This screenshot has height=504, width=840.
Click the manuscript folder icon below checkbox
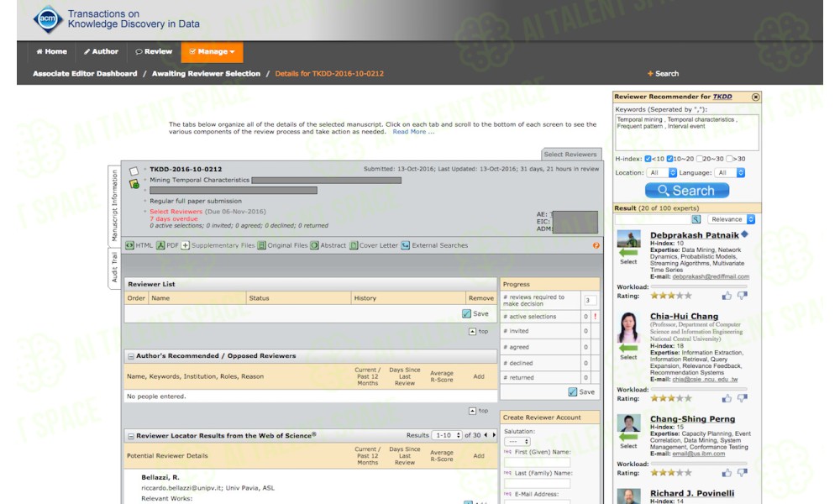point(134,184)
